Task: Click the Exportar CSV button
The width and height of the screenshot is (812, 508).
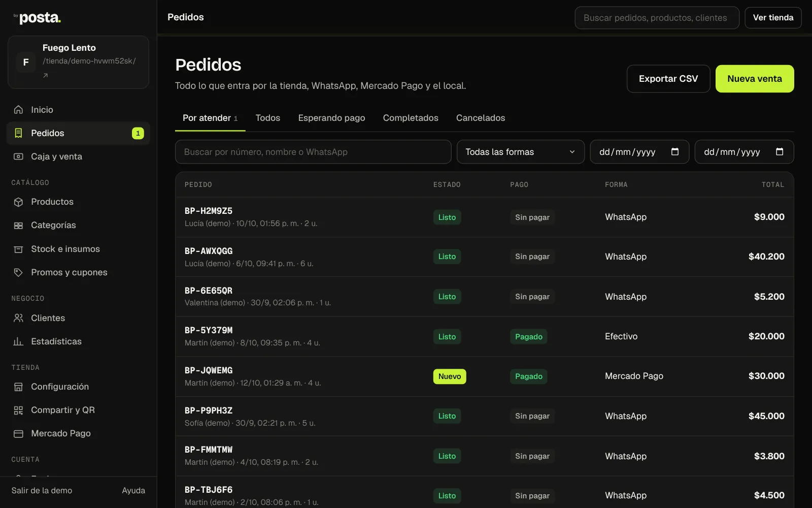Action: (x=668, y=79)
